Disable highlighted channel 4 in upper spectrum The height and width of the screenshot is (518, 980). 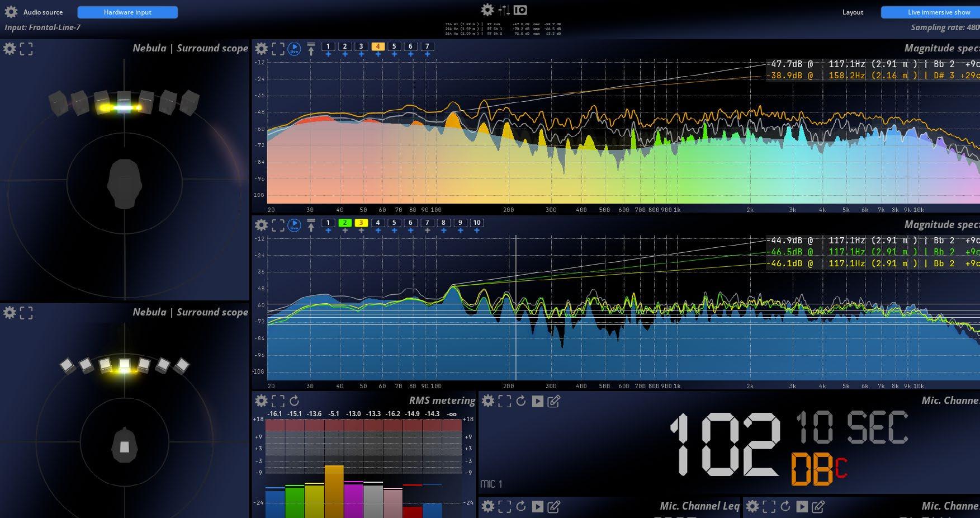[x=378, y=46]
